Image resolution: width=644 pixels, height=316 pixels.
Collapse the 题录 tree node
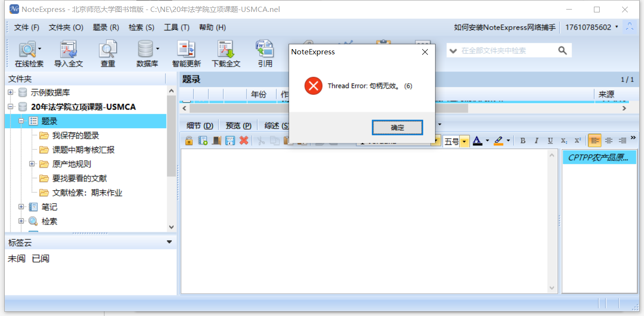pyautogui.click(x=21, y=121)
